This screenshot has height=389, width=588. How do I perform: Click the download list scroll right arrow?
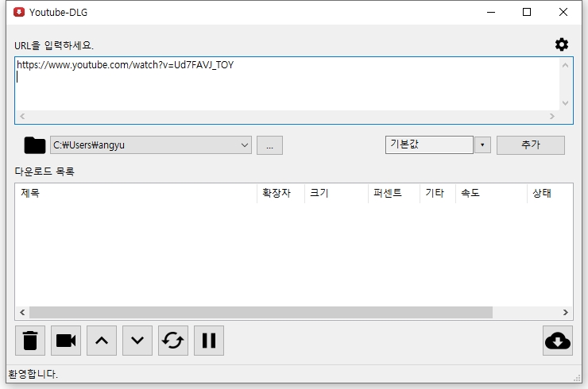[566, 312]
